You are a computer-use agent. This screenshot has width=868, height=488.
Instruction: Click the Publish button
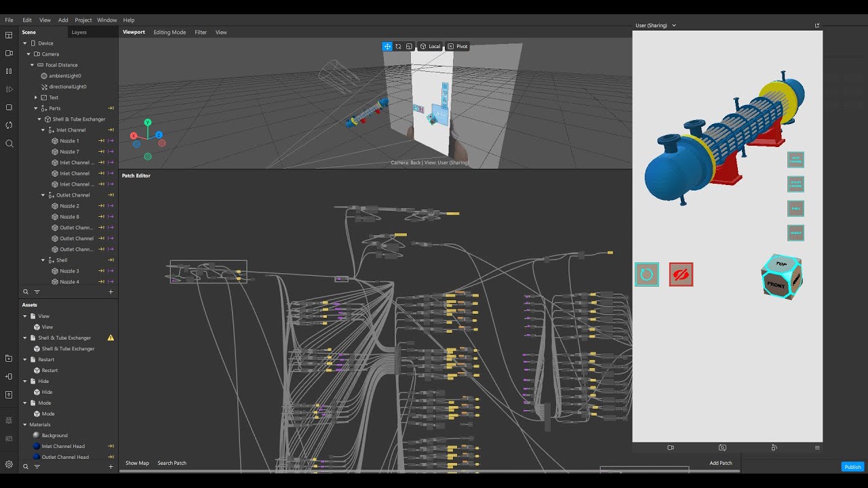pyautogui.click(x=852, y=467)
